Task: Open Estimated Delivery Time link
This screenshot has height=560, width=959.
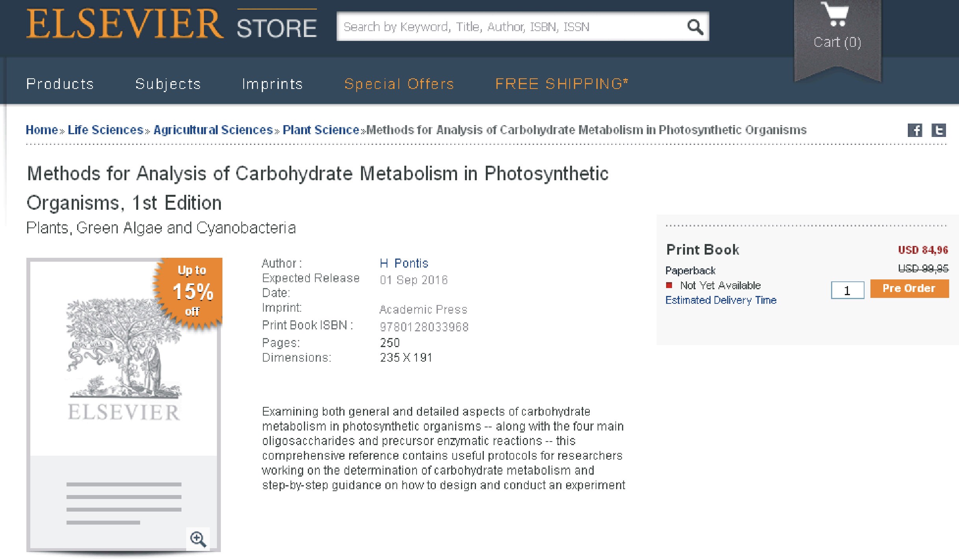Action: click(721, 300)
